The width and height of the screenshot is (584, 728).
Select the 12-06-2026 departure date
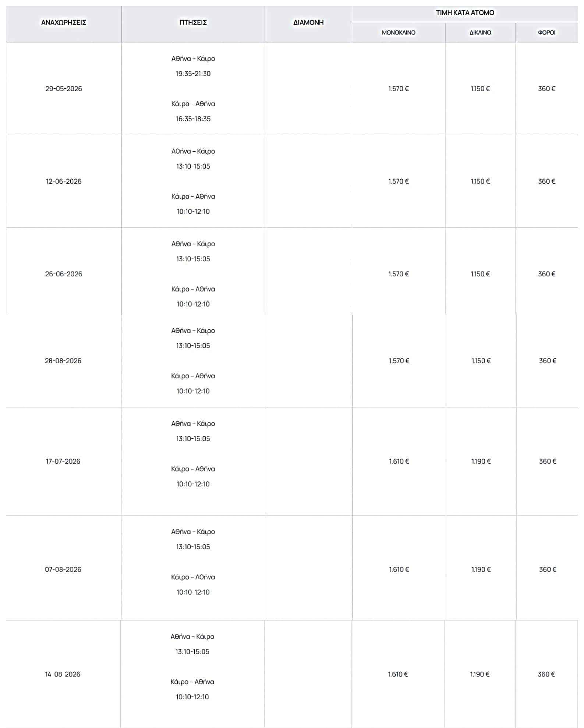pos(64,181)
